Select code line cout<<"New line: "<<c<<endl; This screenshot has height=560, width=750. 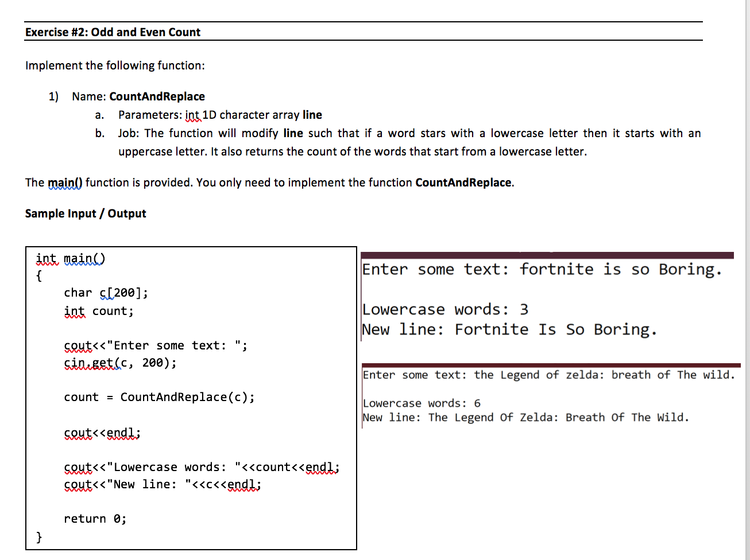(x=163, y=484)
